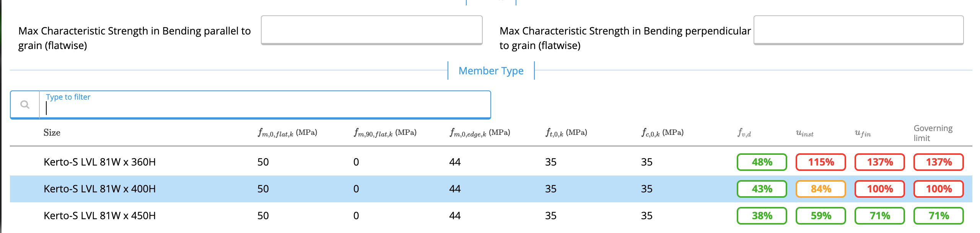980x233 pixels.
Task: Click the orange 84% badge
Action: pos(820,189)
